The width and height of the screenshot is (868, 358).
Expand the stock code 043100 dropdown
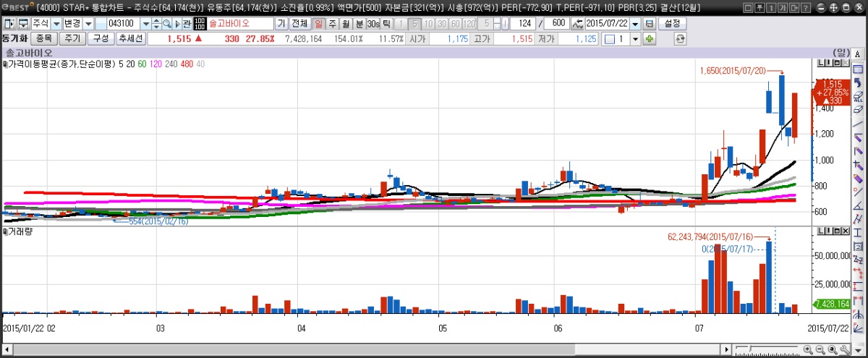(145, 24)
